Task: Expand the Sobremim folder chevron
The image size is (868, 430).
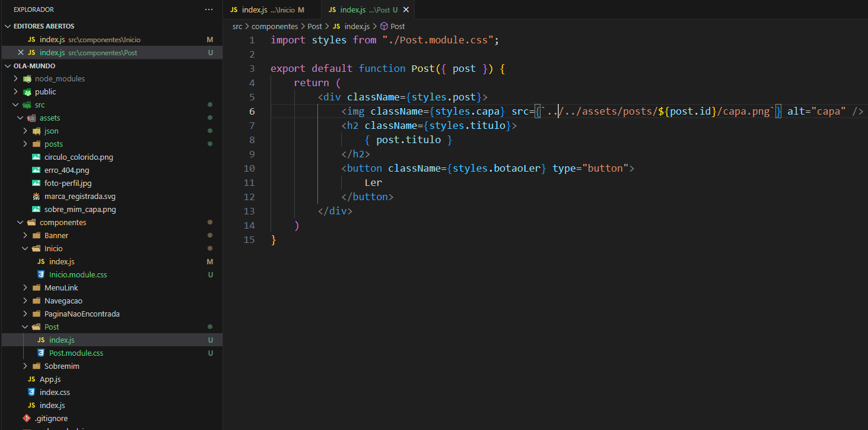Action: pos(26,366)
